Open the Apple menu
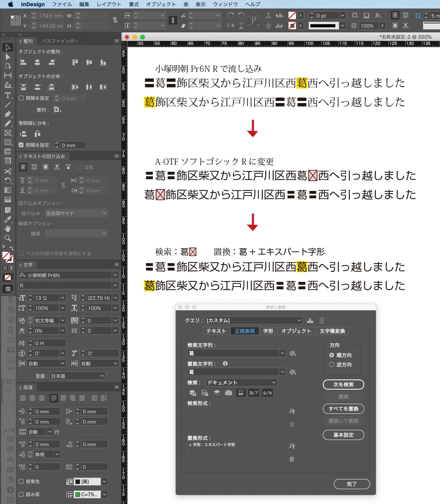The image size is (440, 504). pos(11,4)
